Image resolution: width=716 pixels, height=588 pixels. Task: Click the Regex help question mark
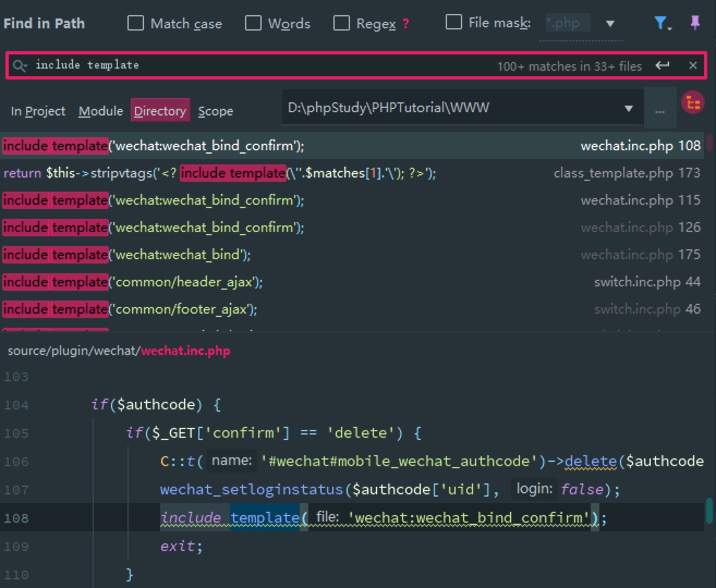(406, 23)
